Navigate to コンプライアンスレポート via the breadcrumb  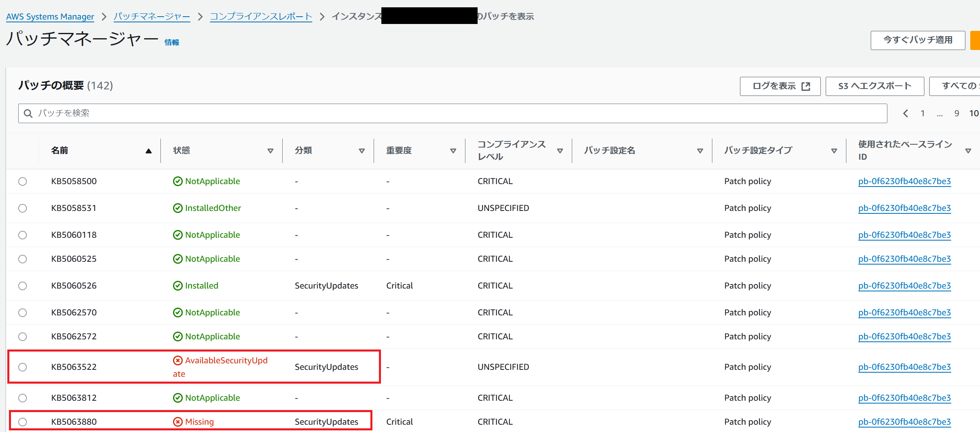coord(260,16)
